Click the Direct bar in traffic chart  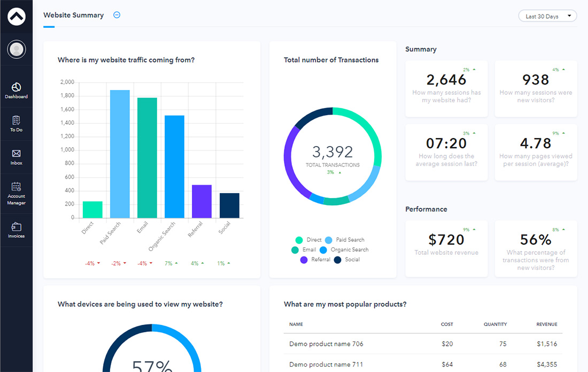[x=92, y=209]
